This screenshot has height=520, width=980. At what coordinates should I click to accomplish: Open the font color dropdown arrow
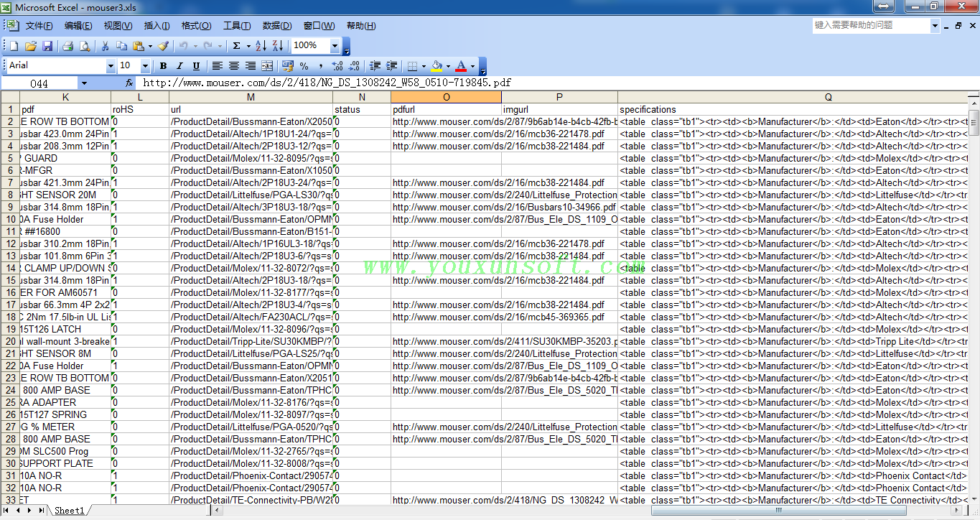472,66
